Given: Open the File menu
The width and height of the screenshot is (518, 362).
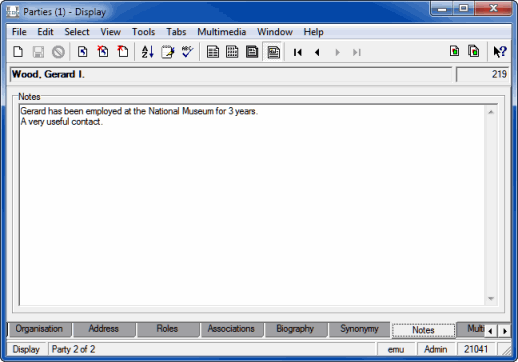Looking at the screenshot, I should [19, 32].
